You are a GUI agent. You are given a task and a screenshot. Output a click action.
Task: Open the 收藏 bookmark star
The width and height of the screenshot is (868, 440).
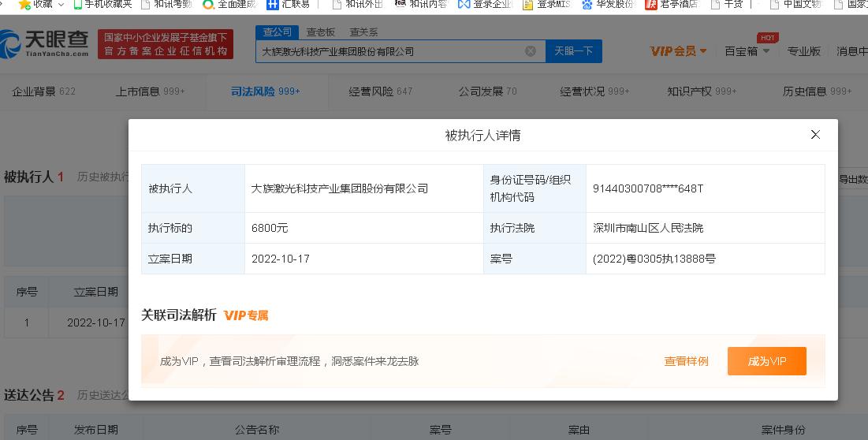[24, 5]
